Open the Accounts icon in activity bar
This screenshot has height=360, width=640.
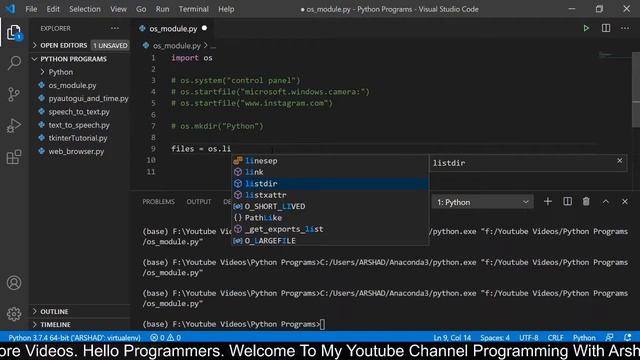[x=14, y=282]
